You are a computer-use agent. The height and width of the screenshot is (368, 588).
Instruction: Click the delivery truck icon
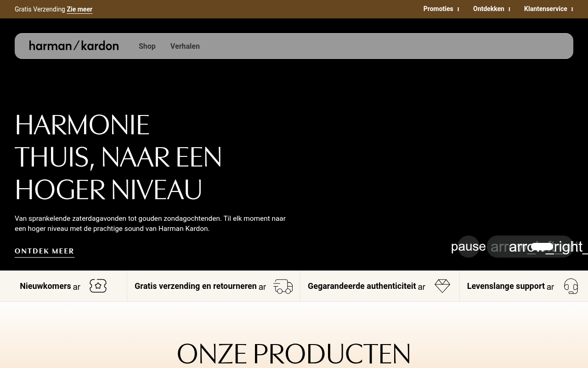(x=283, y=286)
